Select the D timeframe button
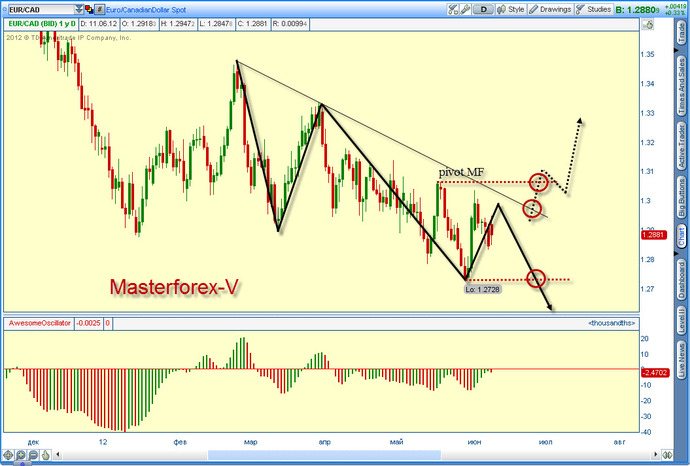This screenshot has width=690, height=466. pos(484,9)
